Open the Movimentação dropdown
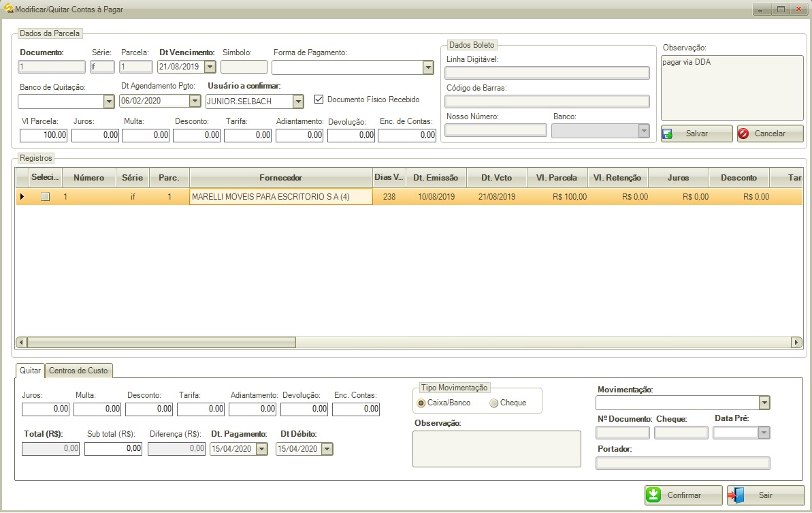The width and height of the screenshot is (812, 513). tap(764, 403)
